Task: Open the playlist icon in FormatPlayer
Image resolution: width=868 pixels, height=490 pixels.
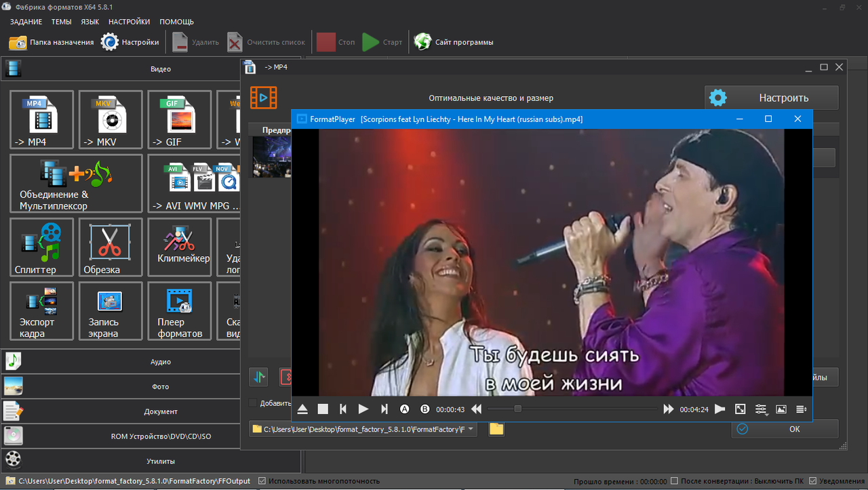Action: point(801,409)
